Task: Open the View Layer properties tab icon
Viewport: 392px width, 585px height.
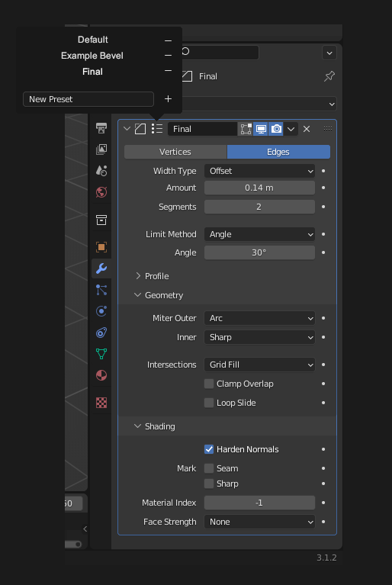Action: click(x=101, y=149)
